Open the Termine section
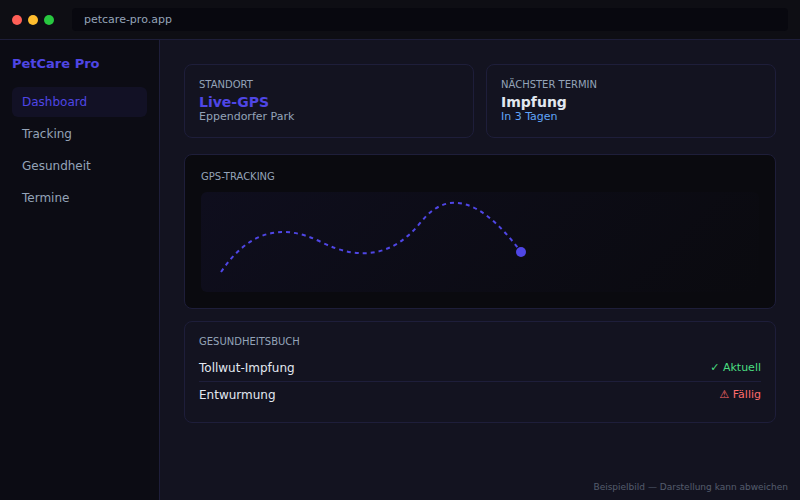Image resolution: width=800 pixels, height=500 pixels. coord(46,198)
